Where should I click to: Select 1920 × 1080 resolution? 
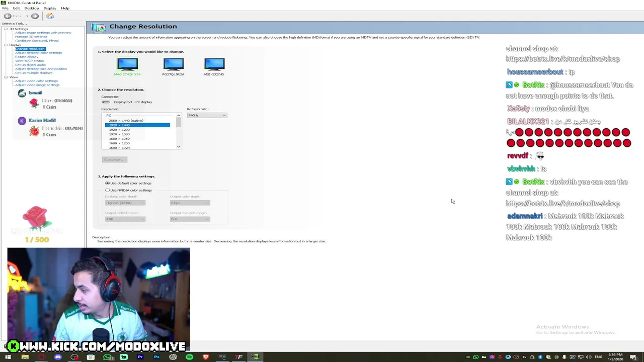[119, 134]
